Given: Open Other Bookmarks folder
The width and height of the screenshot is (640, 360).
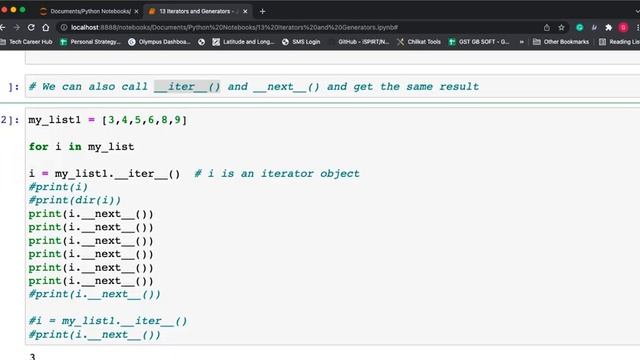Looking at the screenshot, I should click(561, 42).
